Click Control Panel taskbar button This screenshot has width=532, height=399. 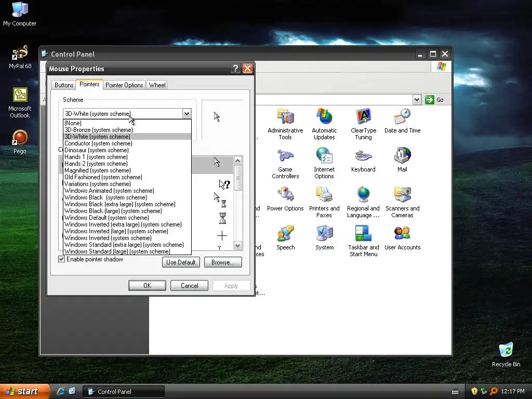[x=124, y=392]
